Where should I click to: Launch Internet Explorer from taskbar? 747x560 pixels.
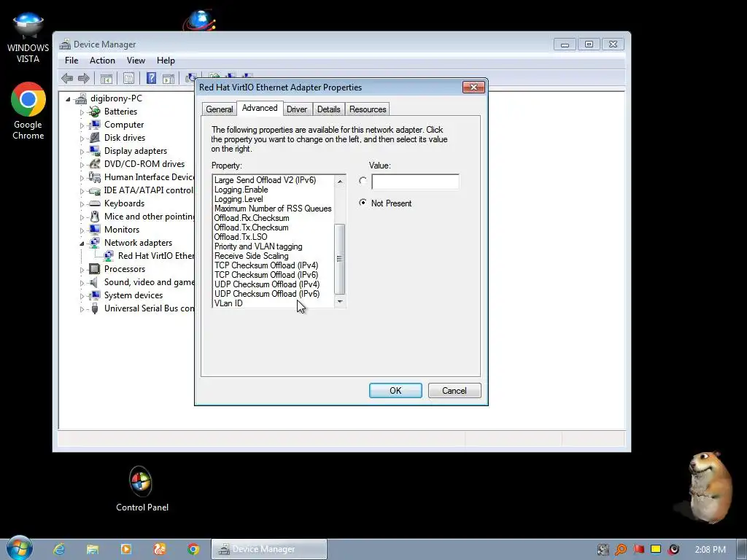(59, 549)
